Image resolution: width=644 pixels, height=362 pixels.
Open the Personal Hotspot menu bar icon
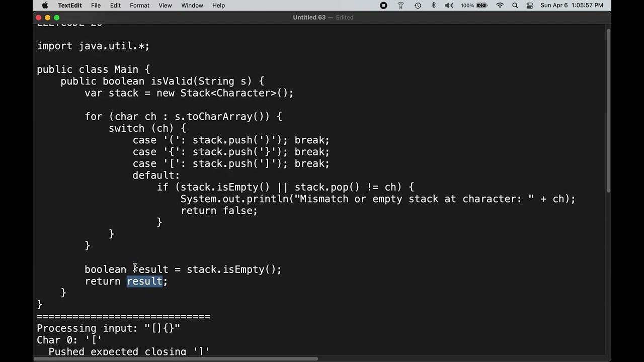pyautogui.click(x=400, y=6)
